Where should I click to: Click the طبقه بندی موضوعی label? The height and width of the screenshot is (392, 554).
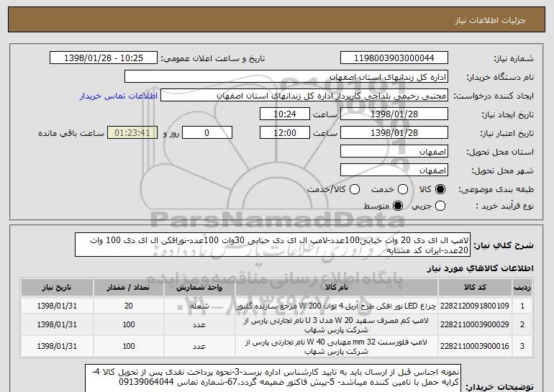[496, 190]
